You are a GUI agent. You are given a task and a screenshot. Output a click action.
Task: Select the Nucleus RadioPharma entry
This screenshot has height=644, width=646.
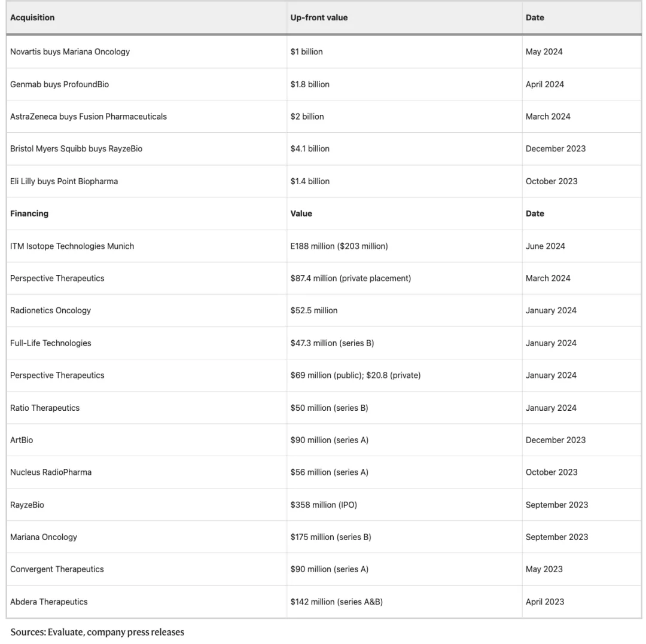tap(51, 472)
